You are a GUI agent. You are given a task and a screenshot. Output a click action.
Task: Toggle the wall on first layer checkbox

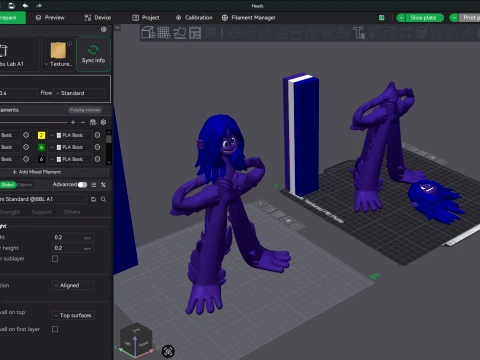click(55, 329)
